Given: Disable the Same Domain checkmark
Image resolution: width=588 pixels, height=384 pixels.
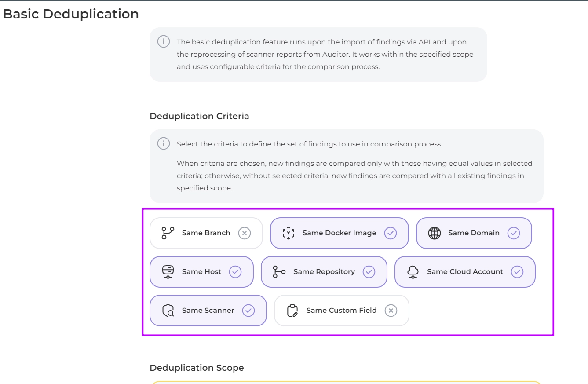Looking at the screenshot, I should [514, 233].
